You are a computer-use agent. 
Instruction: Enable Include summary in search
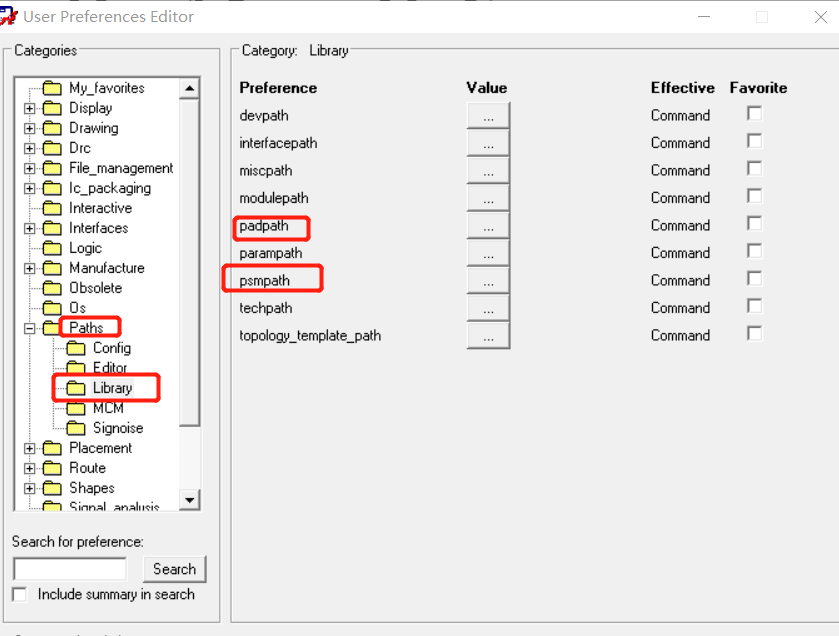(x=20, y=594)
